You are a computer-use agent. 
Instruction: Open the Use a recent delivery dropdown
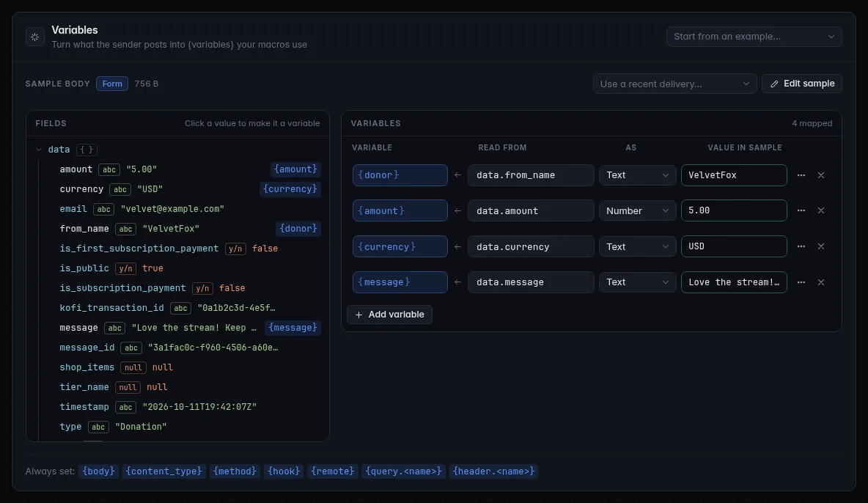[x=674, y=84]
